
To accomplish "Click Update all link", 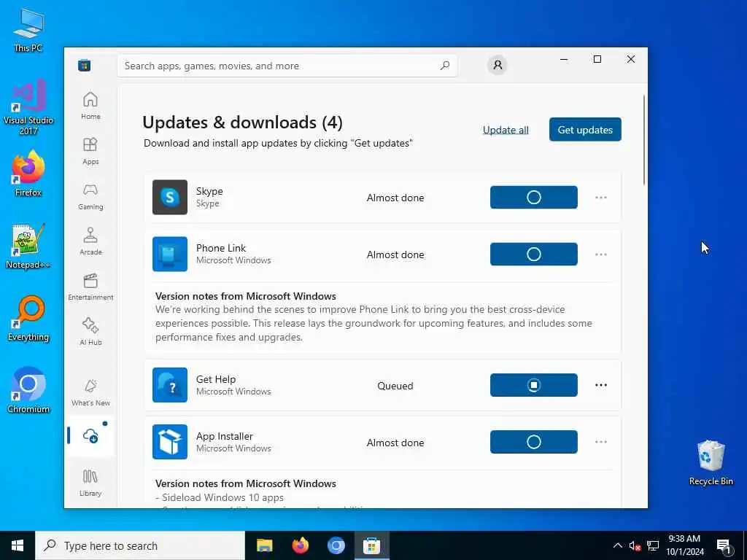I will pyautogui.click(x=506, y=130).
